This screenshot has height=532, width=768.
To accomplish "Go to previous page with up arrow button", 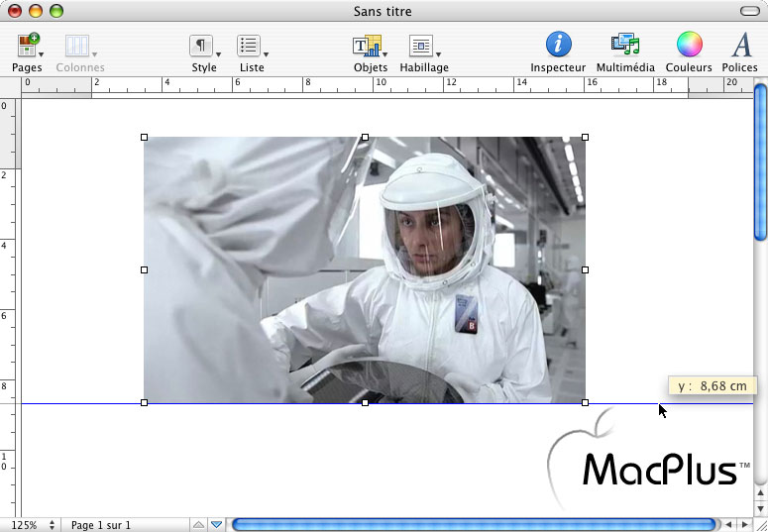I will 198,525.
